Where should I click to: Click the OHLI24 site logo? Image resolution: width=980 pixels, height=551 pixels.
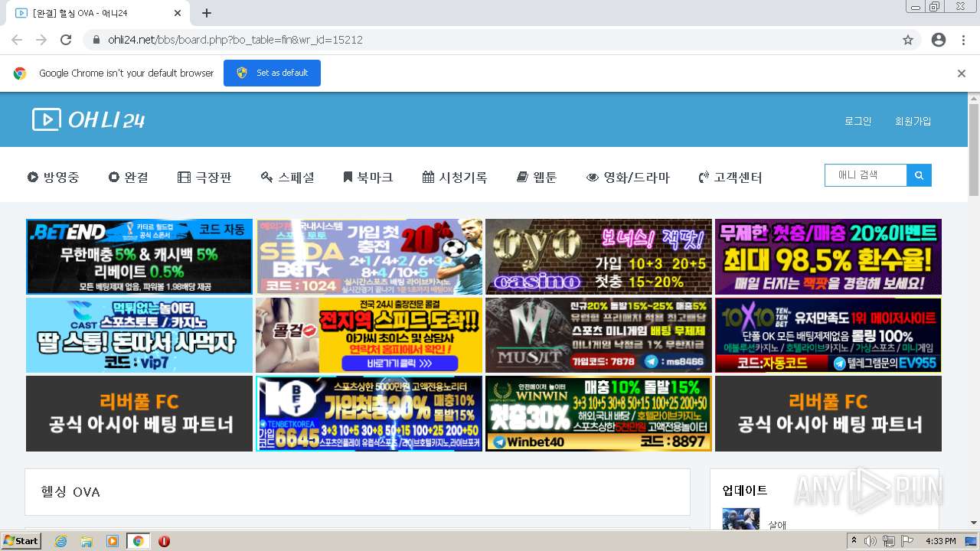[x=88, y=119]
